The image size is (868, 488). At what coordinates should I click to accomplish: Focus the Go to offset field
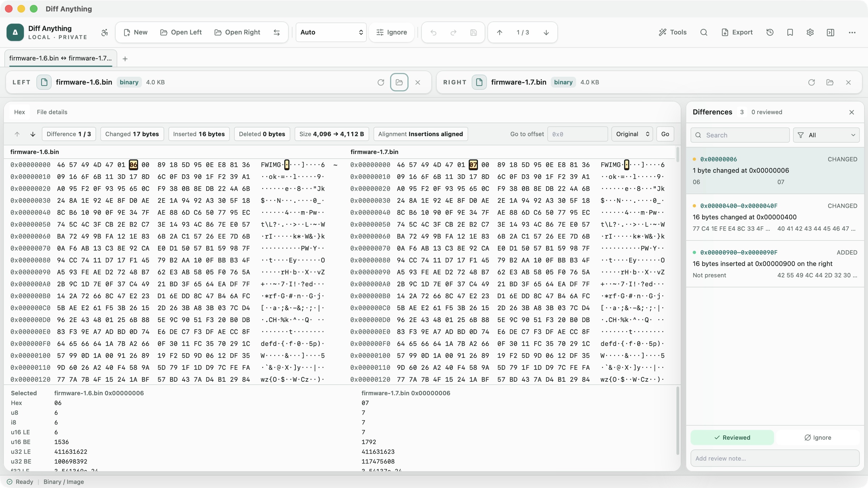tap(577, 134)
